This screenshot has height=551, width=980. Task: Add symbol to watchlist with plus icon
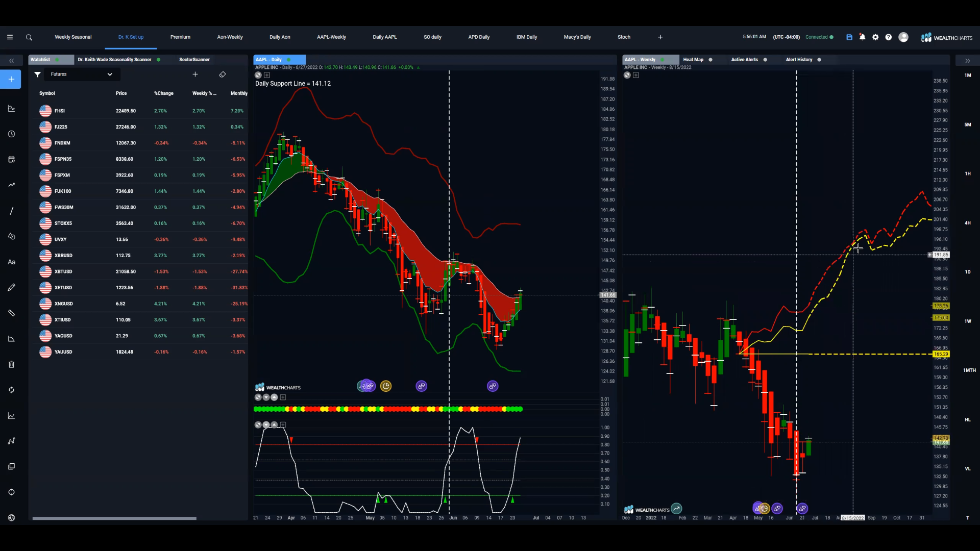(x=195, y=74)
